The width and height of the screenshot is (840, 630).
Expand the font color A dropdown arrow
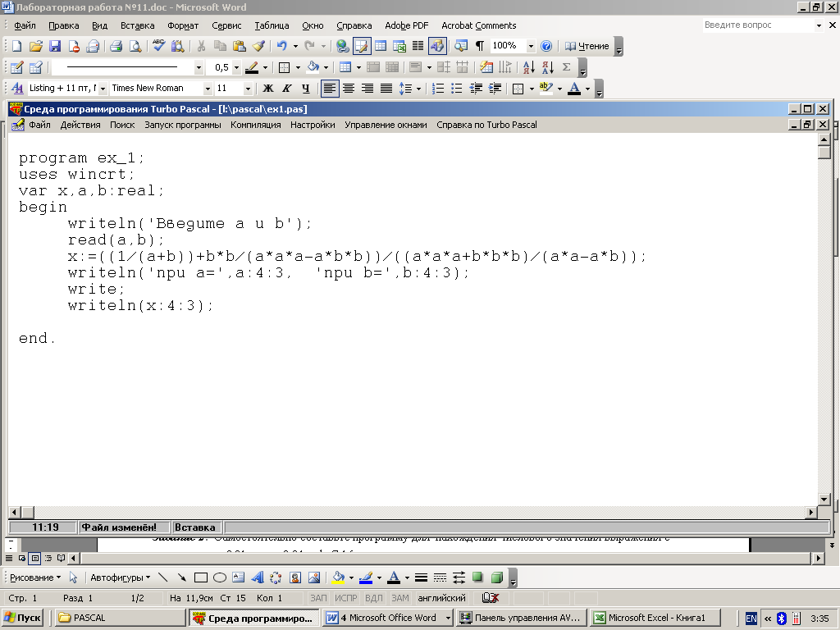pos(587,89)
